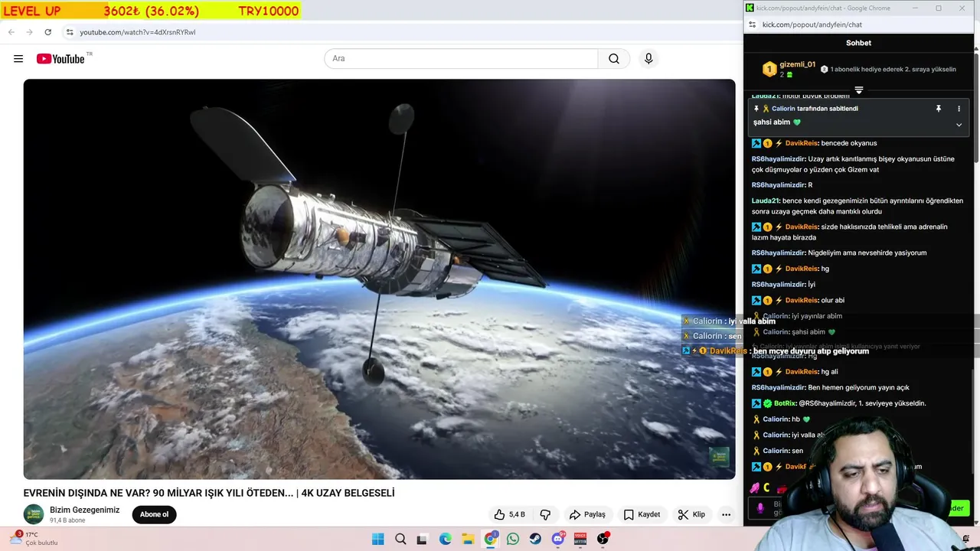Click DavikReis on 'sizde haklısınızda' message

[x=802, y=227]
